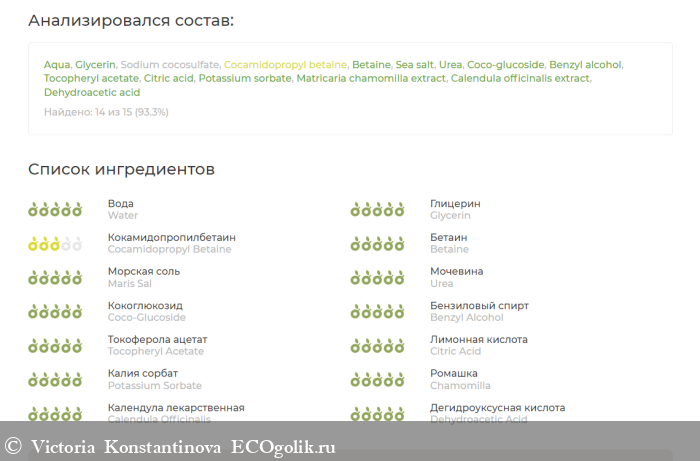This screenshot has height=461, width=700.
Task: Select Sodium cocosulfate in the composition text
Action: click(x=170, y=64)
